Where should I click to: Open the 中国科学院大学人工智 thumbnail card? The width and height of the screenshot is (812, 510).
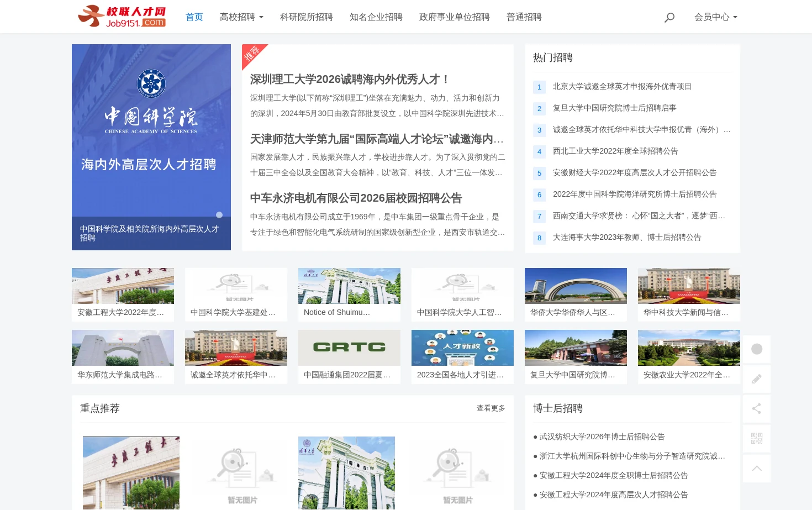point(462,295)
